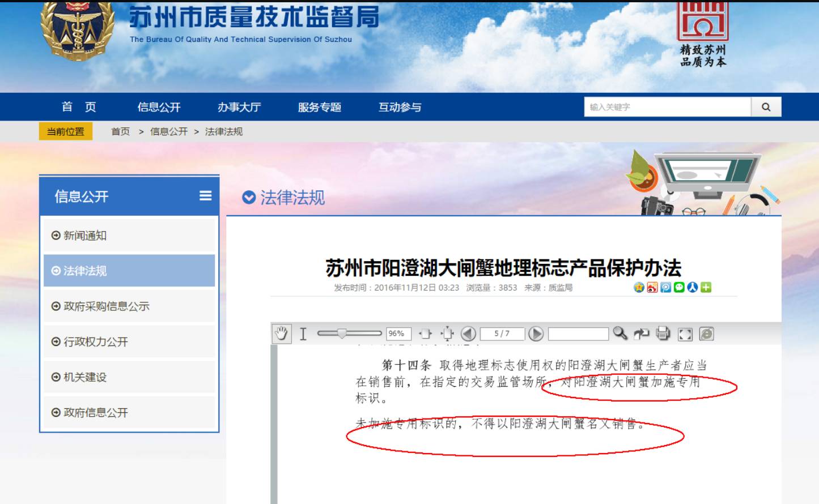The image size is (819, 504).
Task: Click the fit-to-height icon
Action: click(x=447, y=334)
